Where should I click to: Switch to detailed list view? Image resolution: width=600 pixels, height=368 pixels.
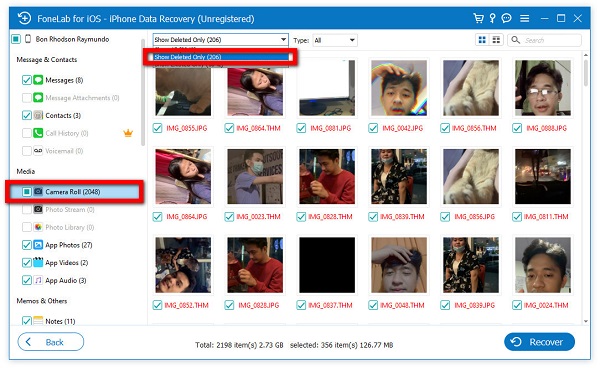tap(496, 40)
